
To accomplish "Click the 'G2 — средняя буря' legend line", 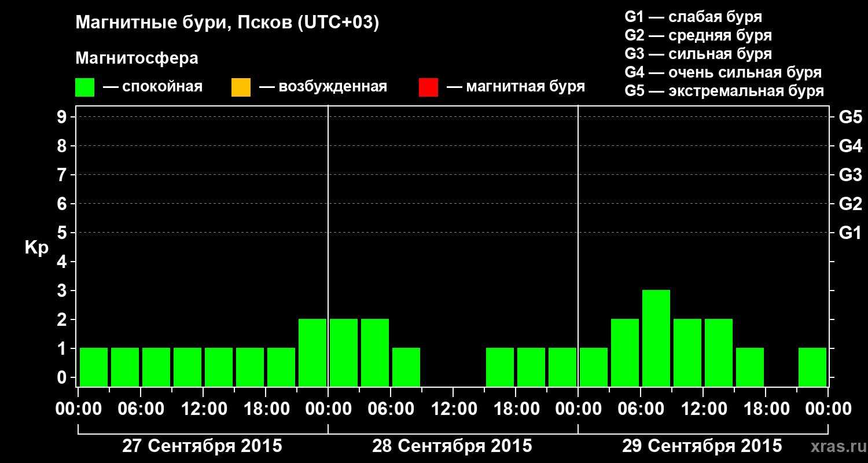I will (698, 35).
